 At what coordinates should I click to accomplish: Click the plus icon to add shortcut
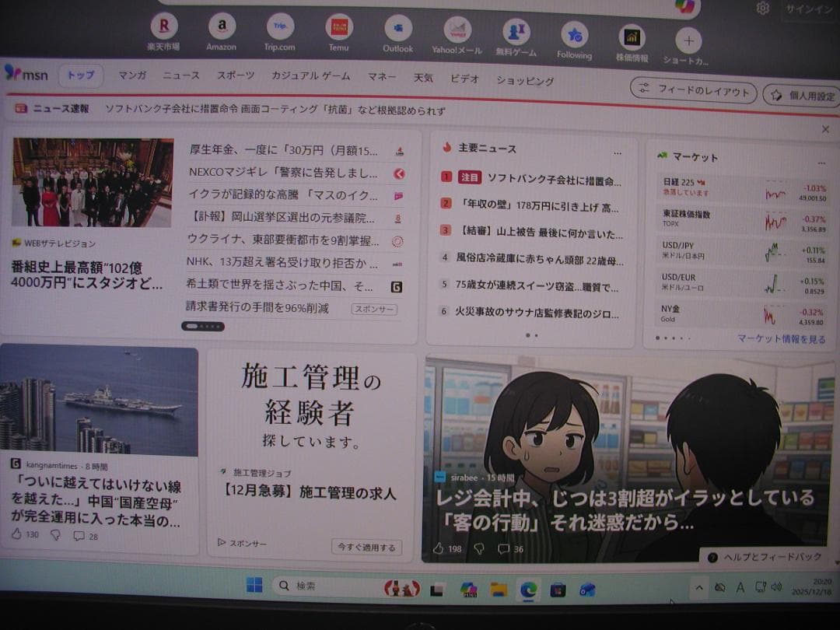(x=688, y=40)
